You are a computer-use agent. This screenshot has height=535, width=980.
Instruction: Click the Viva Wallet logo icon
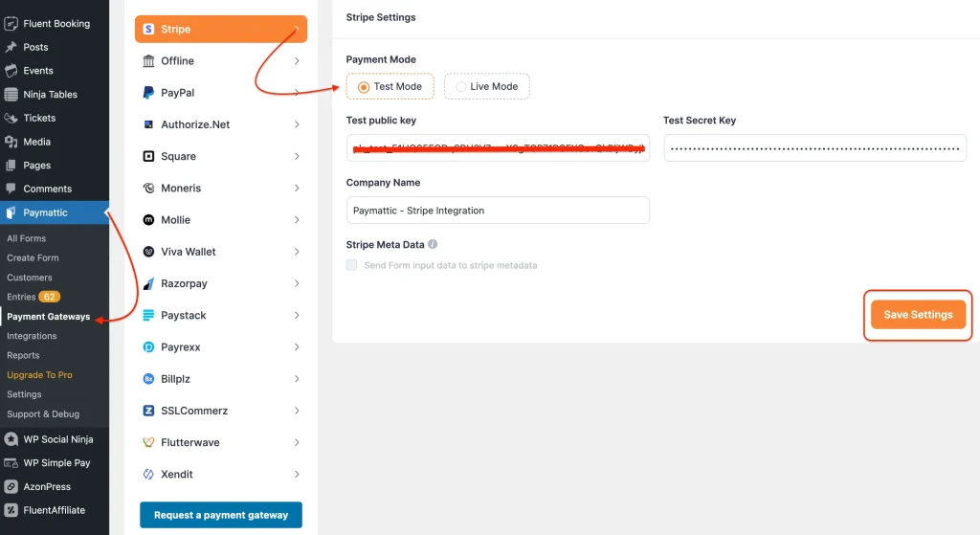148,252
